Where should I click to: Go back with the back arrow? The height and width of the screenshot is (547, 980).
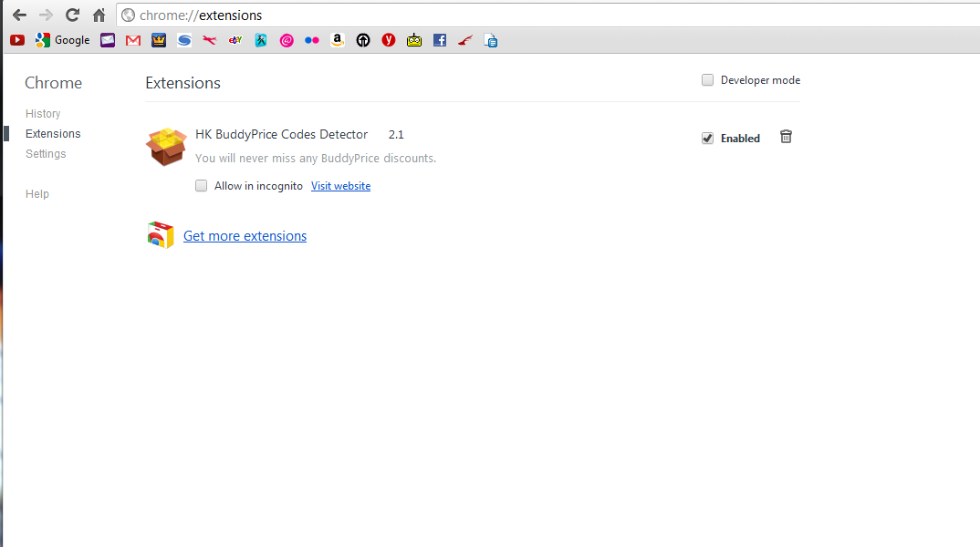coord(19,15)
